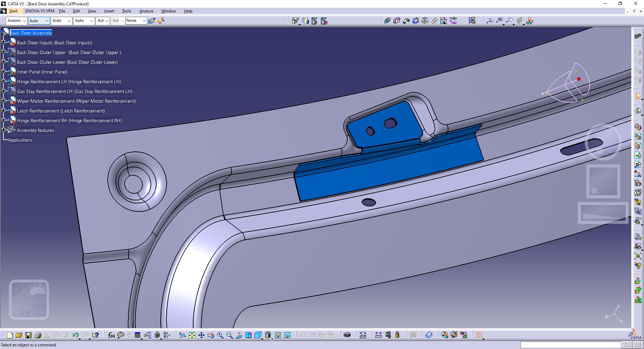Open the Formula f(x) tool
Screen dimensions: 644x349
point(111,335)
